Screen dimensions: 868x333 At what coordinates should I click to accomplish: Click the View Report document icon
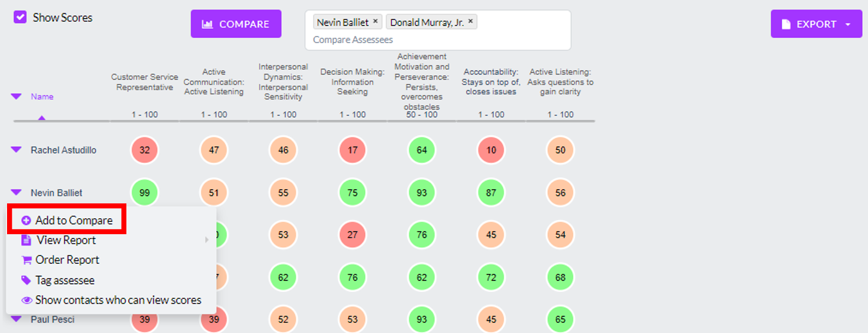click(26, 240)
